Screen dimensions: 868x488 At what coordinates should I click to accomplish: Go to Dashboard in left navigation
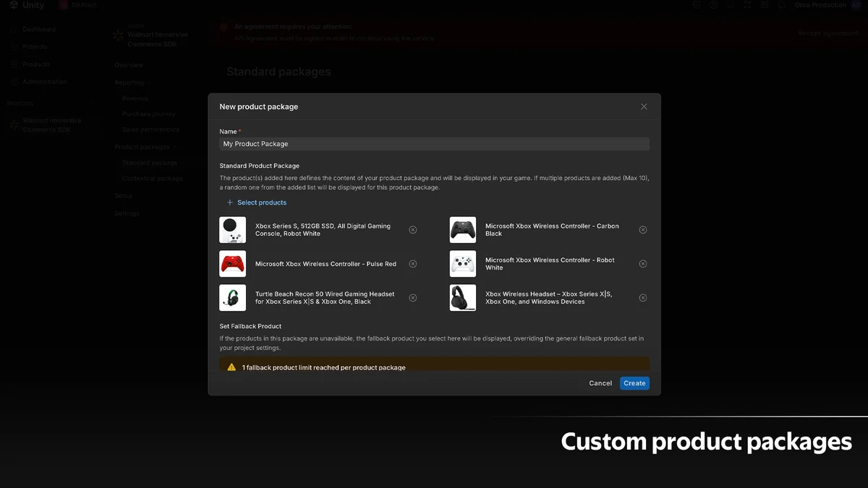pos(38,30)
